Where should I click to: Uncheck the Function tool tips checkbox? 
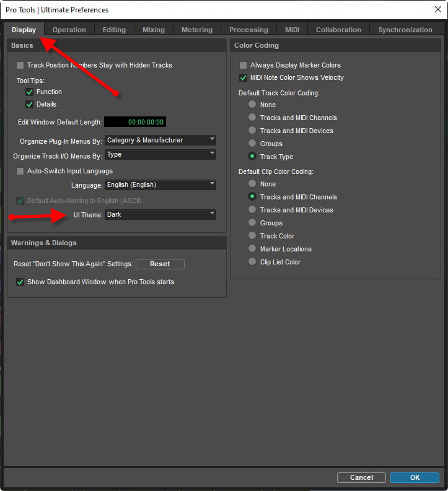point(30,92)
